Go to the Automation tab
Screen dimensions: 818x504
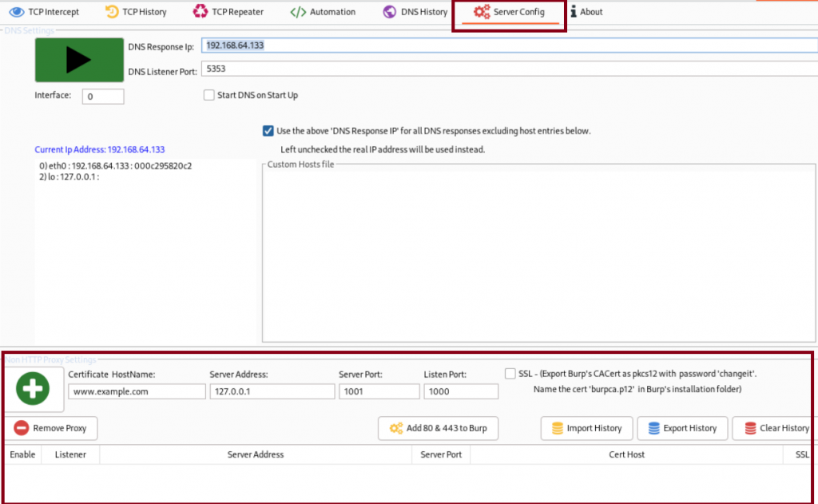323,12
